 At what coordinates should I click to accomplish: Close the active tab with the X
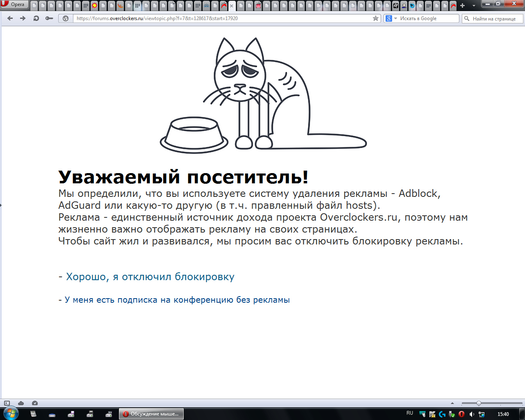(231, 6)
